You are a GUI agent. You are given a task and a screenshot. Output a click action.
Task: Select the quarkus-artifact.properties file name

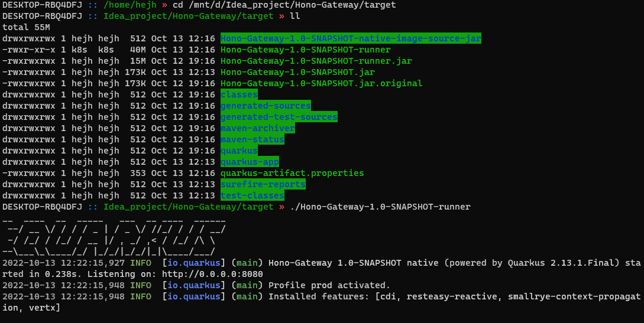(x=292, y=174)
